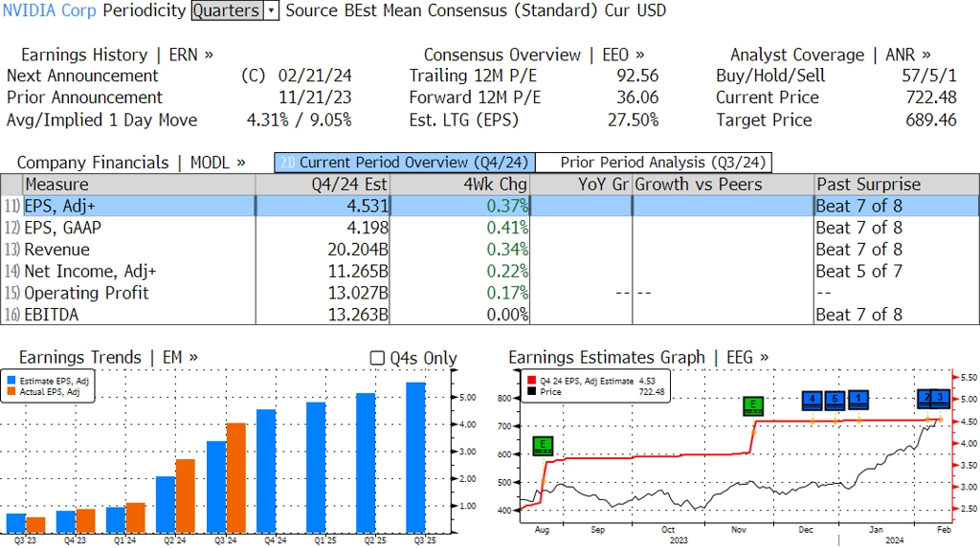The width and height of the screenshot is (980, 548).
Task: Open the NVIDIA Corp security link
Action: (x=50, y=11)
